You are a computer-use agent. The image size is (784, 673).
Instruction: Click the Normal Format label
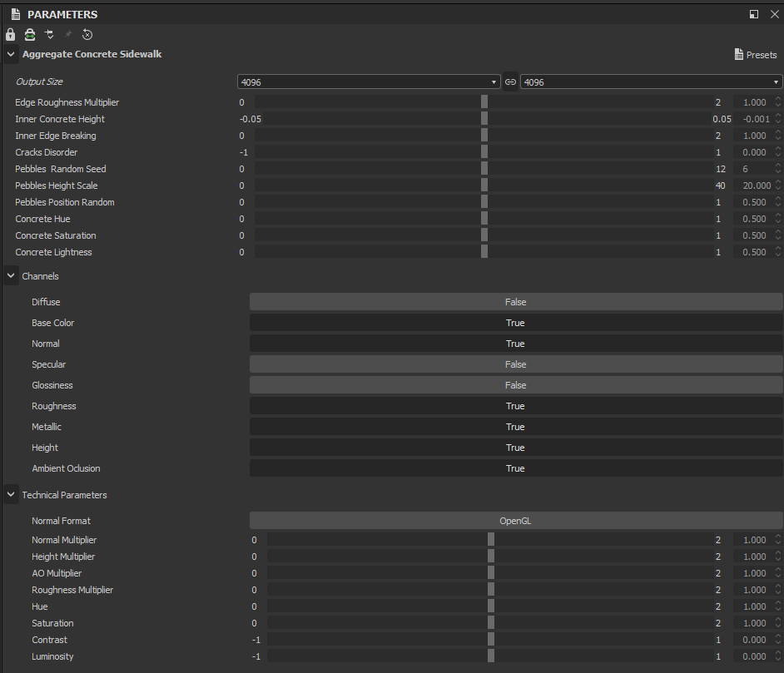[61, 521]
